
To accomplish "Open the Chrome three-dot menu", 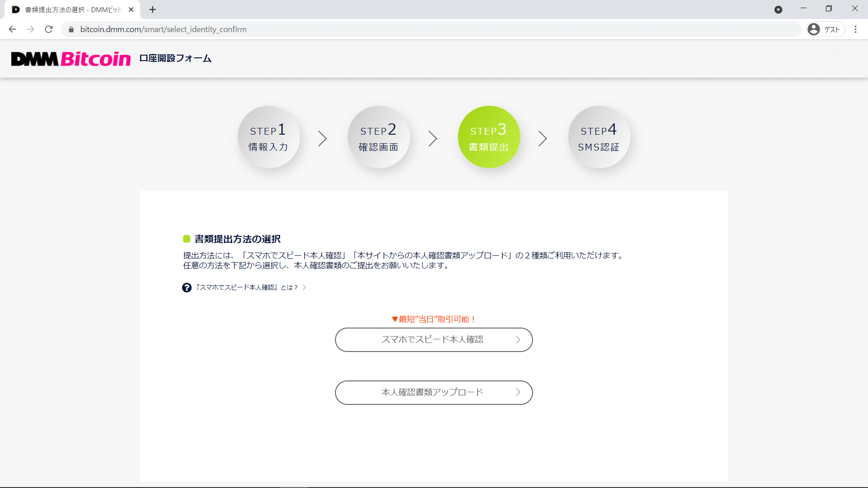I will (855, 29).
